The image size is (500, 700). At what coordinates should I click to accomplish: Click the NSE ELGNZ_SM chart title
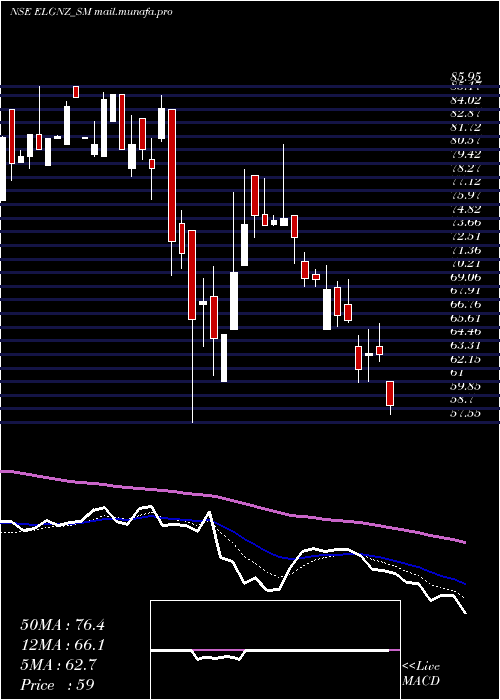(91, 12)
